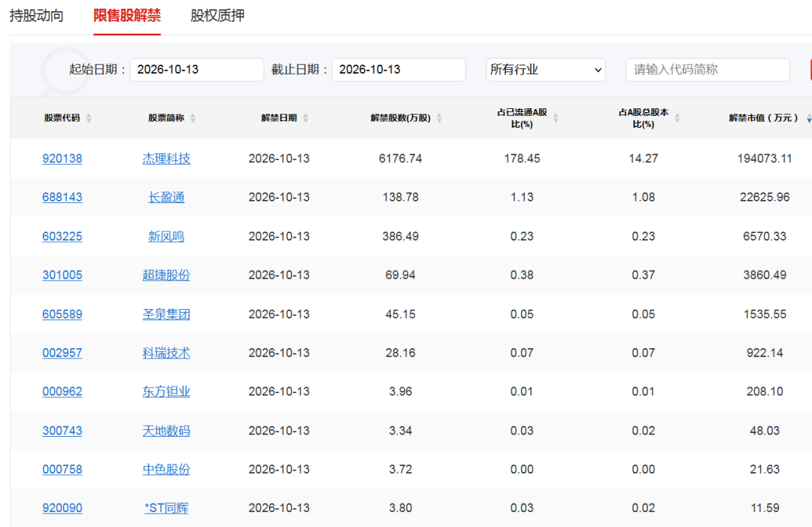Open the 圣泉集团 stock link
This screenshot has width=812, height=527.
166,314
